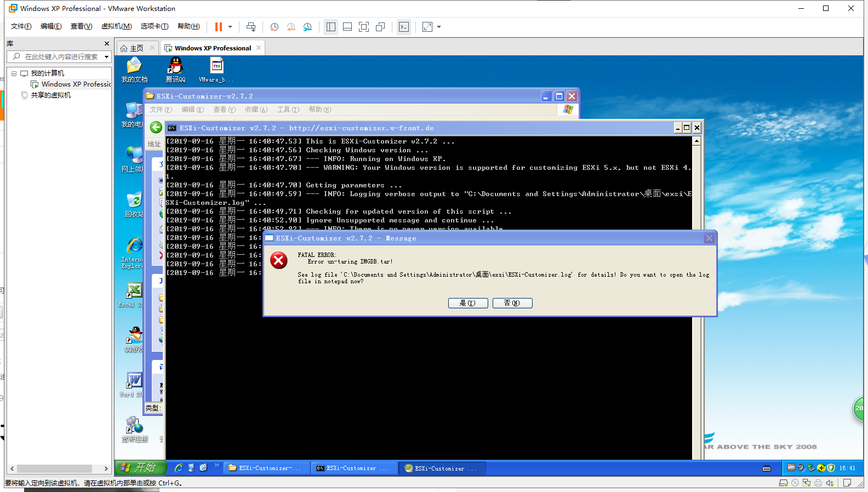Viewport: 868px width, 492px height.
Task: Click the network adapter status icon
Action: pyautogui.click(x=807, y=483)
